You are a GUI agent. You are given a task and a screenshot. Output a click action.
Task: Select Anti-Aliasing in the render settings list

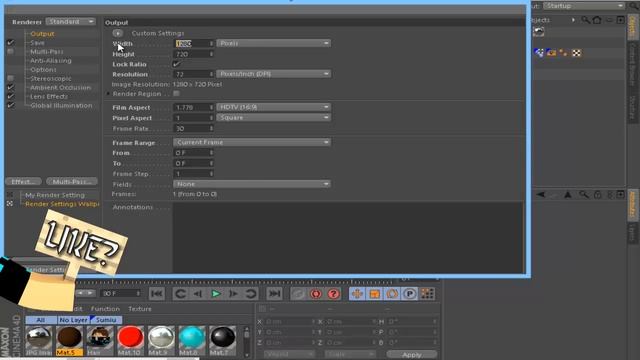click(51, 60)
